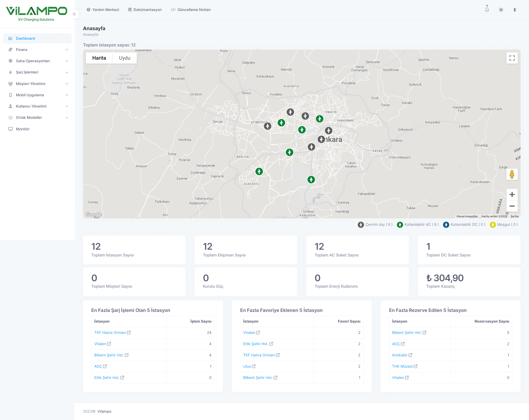Expand the Kullanıcı Yönetimi chevron

(x=67, y=106)
